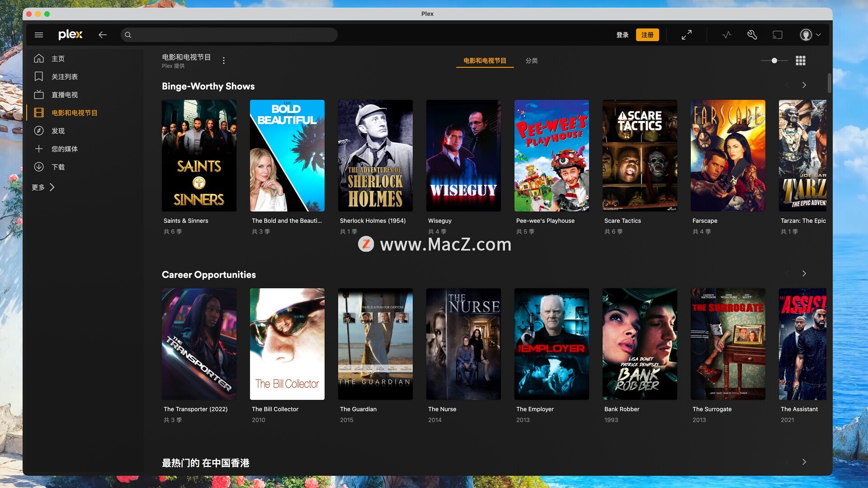868x488 pixels.
Task: Switch to grid view layout
Action: tap(800, 61)
